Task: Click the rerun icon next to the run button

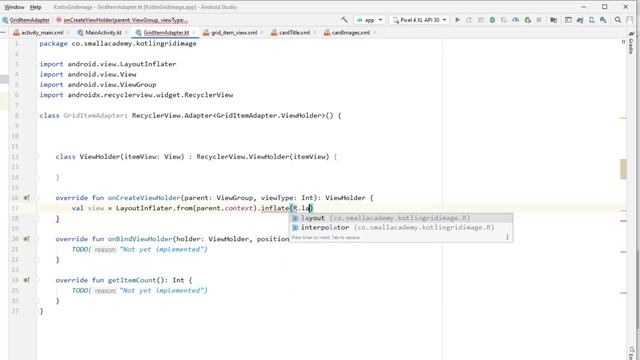Action: [x=469, y=20]
